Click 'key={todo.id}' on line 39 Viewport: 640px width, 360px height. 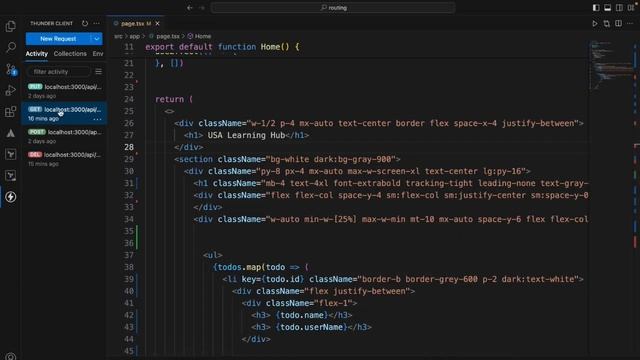coord(273,279)
